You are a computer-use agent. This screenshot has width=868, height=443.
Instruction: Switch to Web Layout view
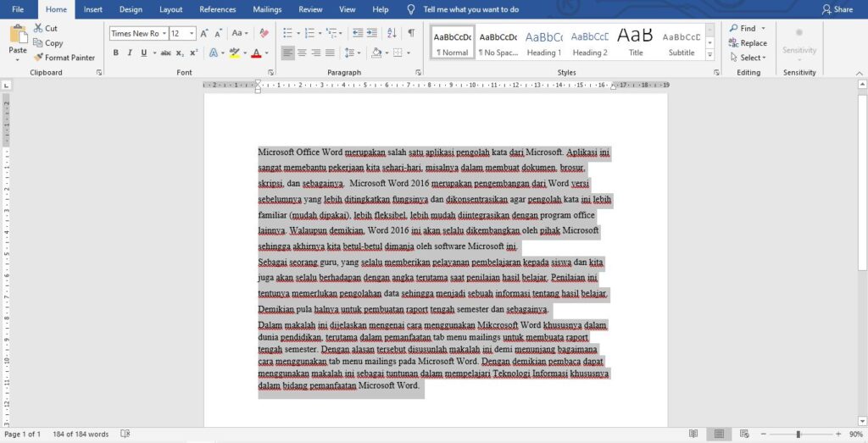pyautogui.click(x=744, y=435)
